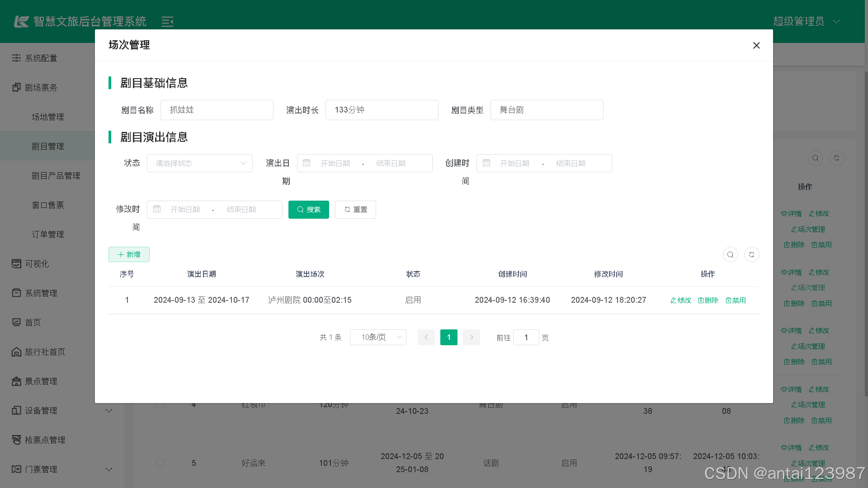The height and width of the screenshot is (488, 868).
Task: Click the 搜索 search button
Action: [x=308, y=209]
